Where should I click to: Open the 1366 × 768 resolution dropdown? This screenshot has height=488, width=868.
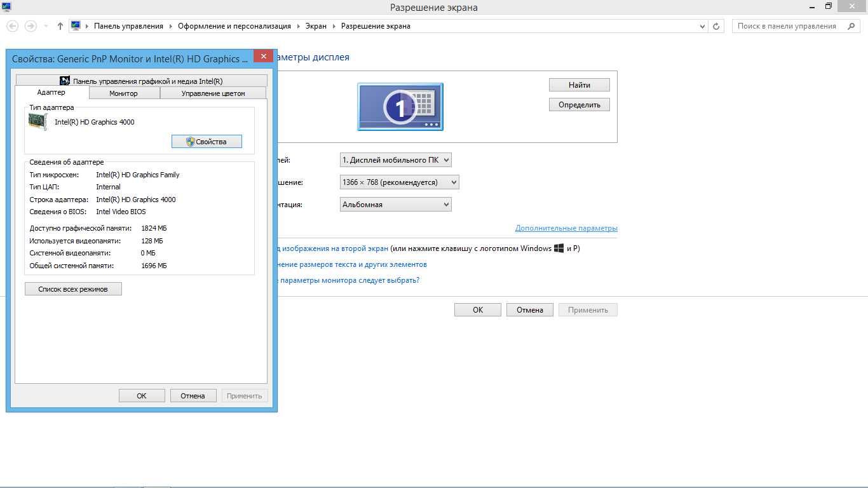(400, 182)
